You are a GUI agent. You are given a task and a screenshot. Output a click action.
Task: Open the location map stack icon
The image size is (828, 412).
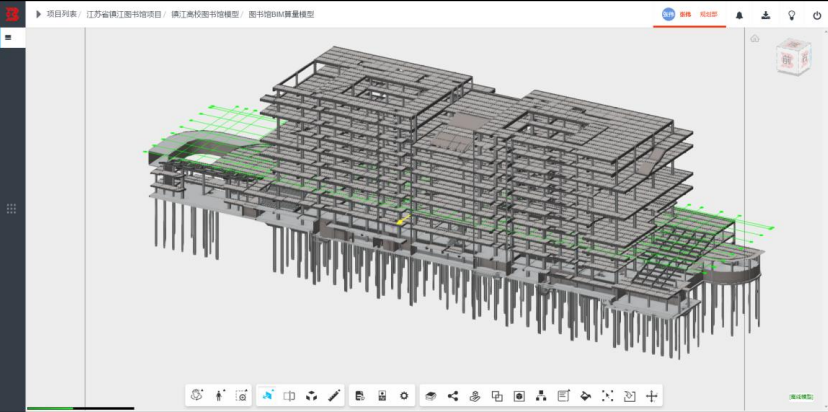coord(475,396)
